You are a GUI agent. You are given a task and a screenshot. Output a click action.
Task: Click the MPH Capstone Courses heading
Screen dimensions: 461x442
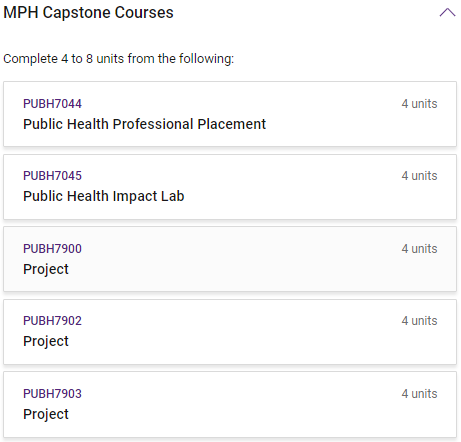click(88, 13)
